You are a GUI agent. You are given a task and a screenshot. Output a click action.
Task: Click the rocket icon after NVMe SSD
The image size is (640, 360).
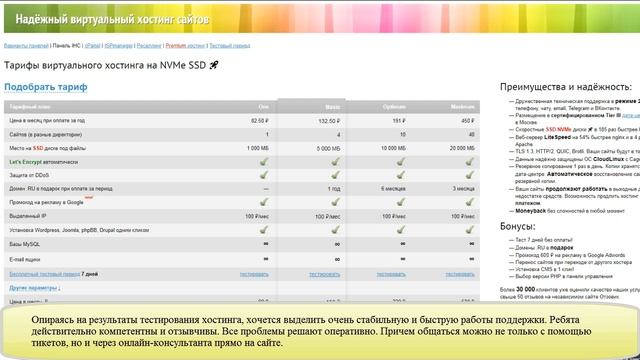coord(213,65)
